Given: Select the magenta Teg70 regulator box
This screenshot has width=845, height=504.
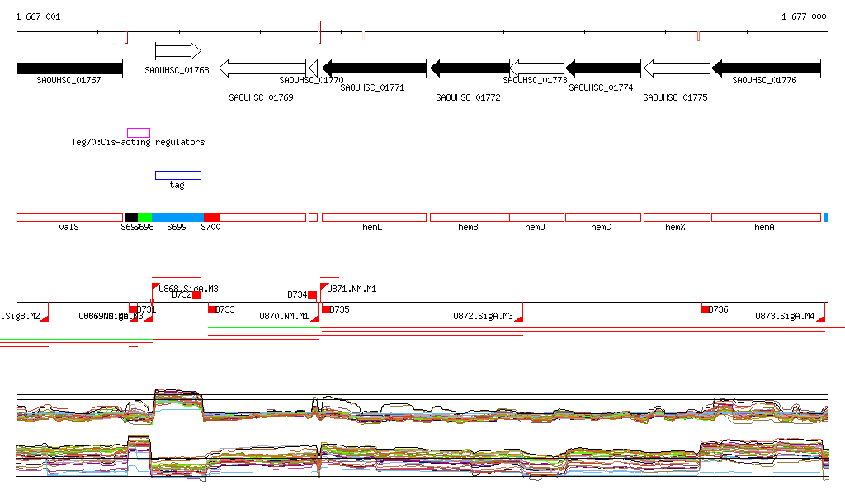Looking at the screenshot, I should click(x=139, y=133).
